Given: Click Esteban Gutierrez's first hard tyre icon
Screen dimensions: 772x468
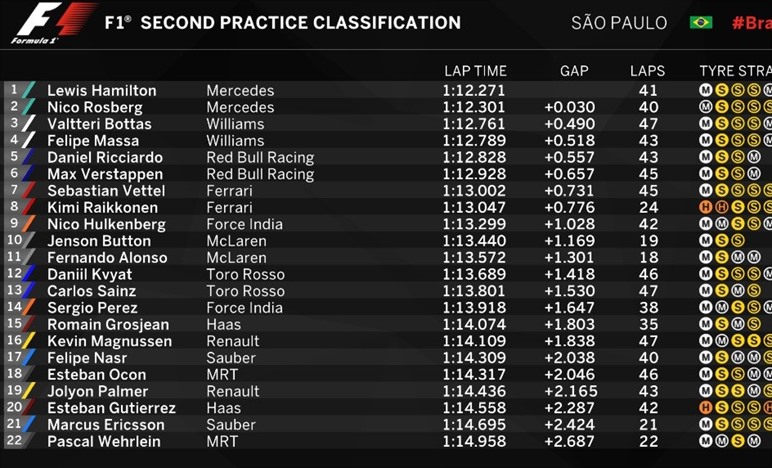Looking at the screenshot, I should (x=706, y=407).
